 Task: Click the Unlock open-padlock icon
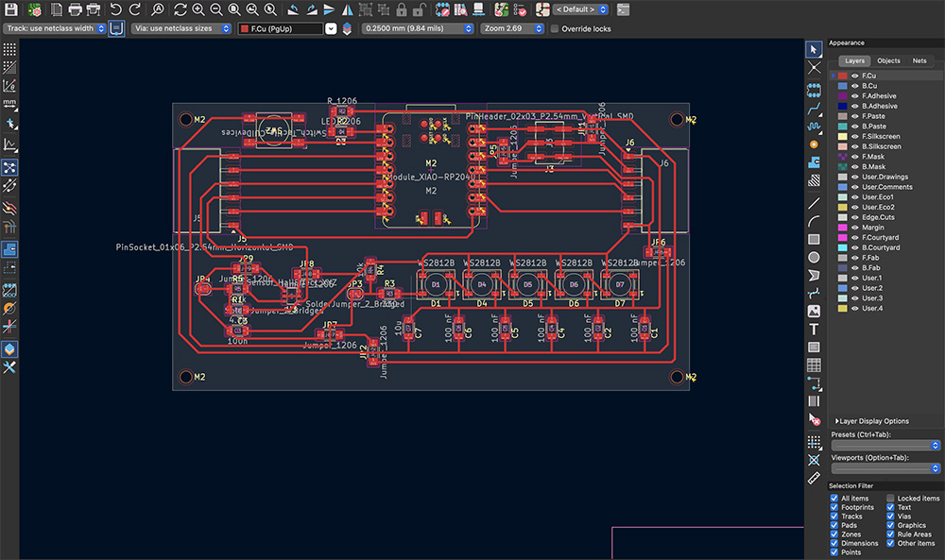coord(421,9)
